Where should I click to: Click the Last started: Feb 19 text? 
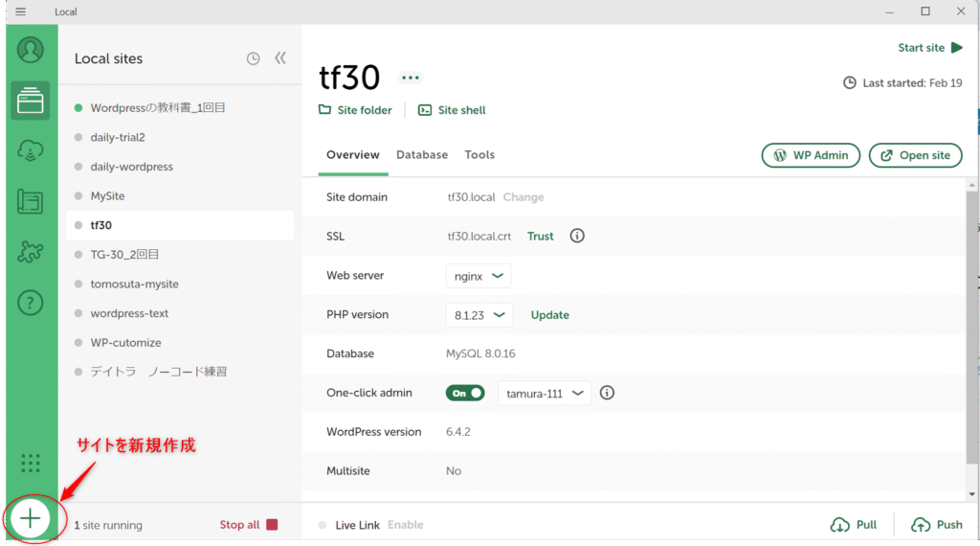(x=912, y=83)
